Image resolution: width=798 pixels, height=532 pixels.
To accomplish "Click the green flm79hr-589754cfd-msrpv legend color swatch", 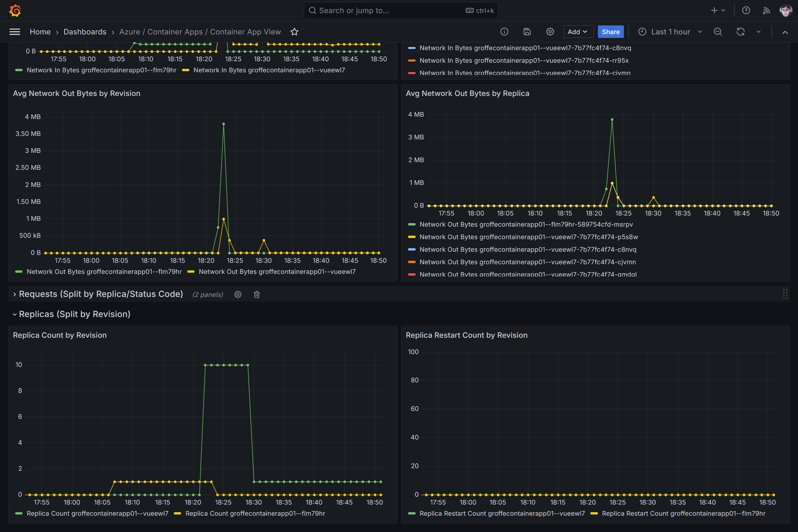I will point(412,225).
